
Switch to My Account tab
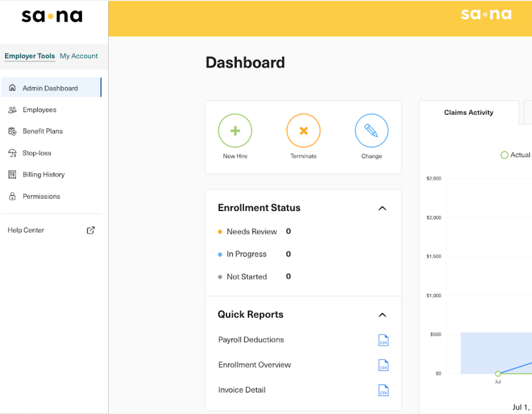pos(79,56)
